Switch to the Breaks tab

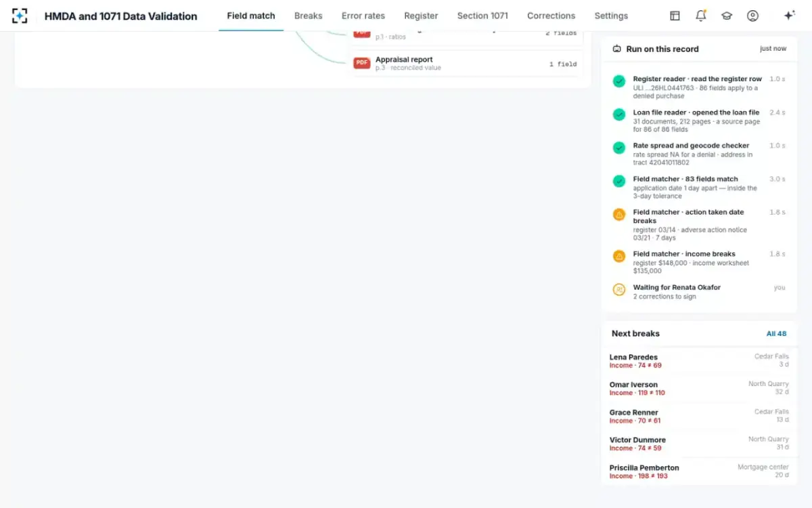(x=308, y=16)
